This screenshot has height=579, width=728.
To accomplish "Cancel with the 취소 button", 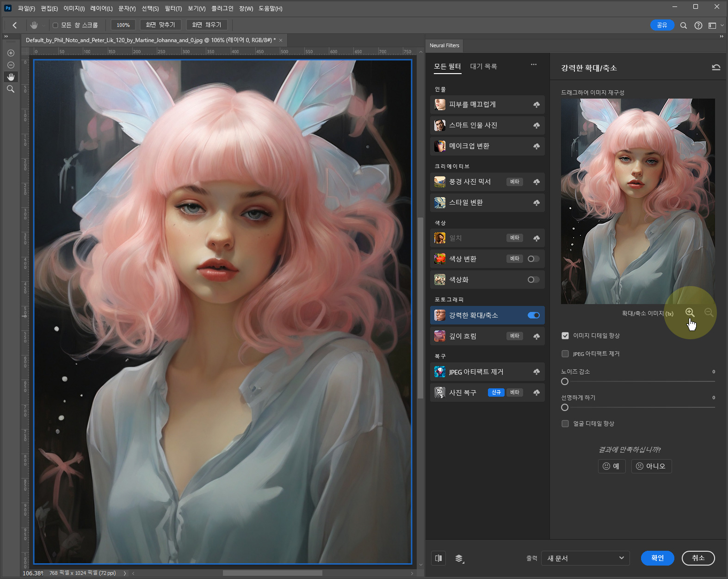I will (698, 558).
